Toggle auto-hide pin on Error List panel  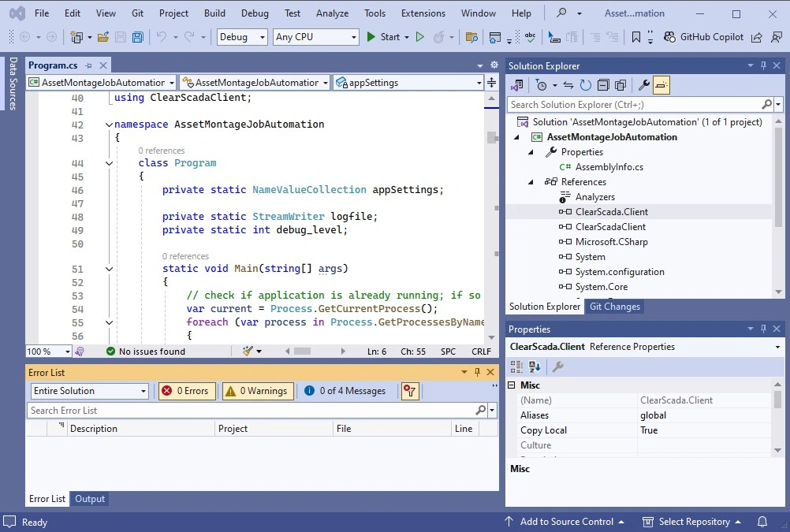[477, 372]
